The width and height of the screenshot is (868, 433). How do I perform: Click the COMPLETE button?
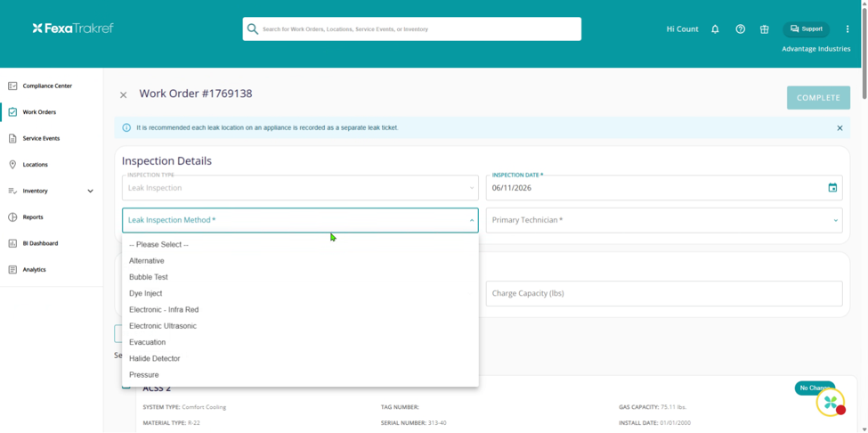coord(818,97)
